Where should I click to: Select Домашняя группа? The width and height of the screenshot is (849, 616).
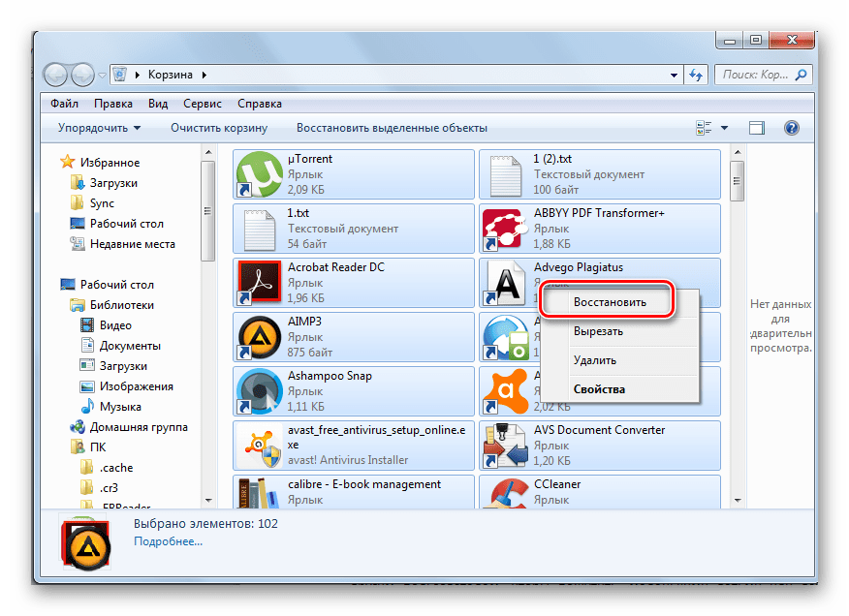pyautogui.click(x=139, y=427)
